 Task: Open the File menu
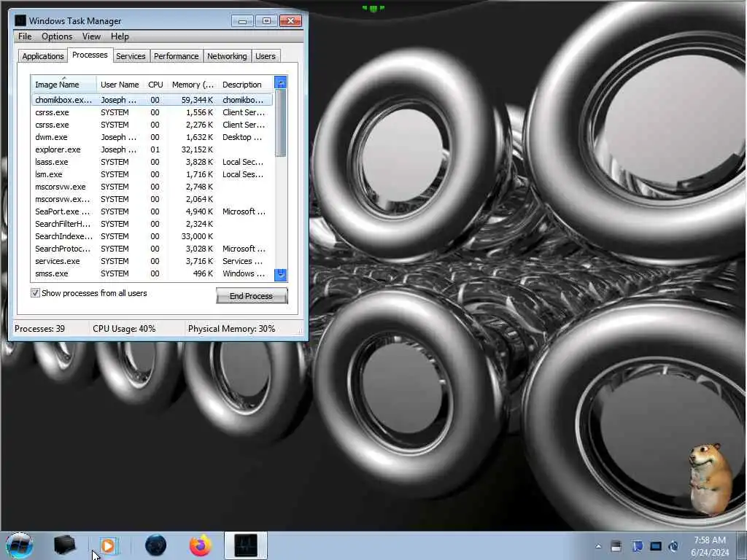(x=25, y=36)
